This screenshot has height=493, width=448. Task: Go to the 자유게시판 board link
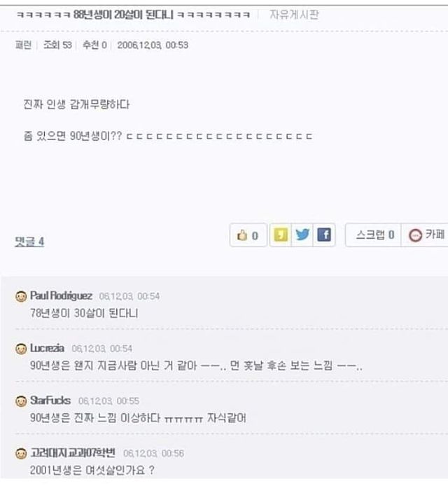tap(294, 15)
